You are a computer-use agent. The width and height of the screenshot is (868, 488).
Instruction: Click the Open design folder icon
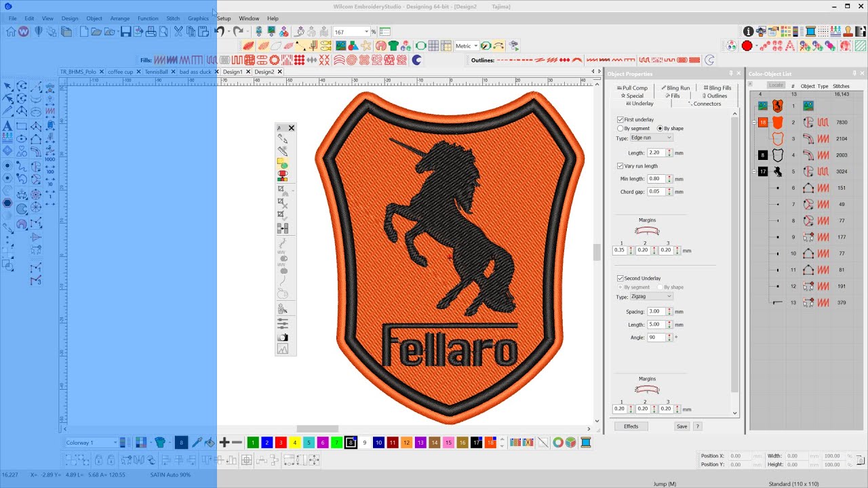[96, 31]
